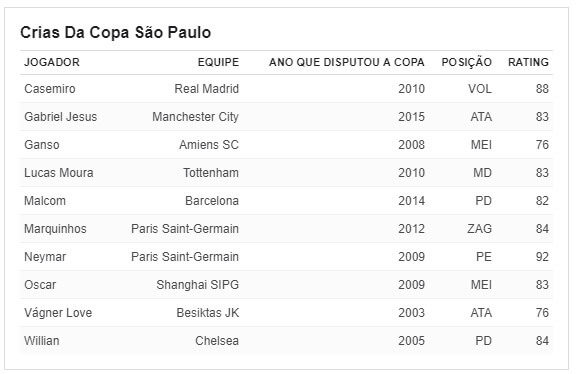Select the Oscar player name
This screenshot has width=577, height=374.
(40, 285)
